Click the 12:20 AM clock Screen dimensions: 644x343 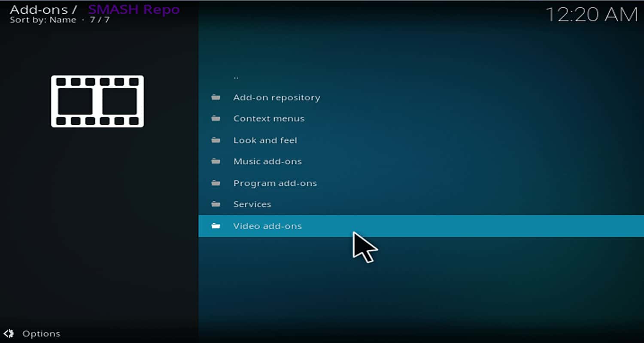(592, 15)
